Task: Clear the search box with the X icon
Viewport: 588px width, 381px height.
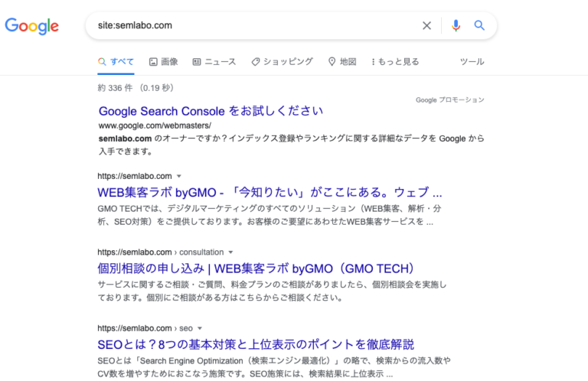Action: (426, 25)
